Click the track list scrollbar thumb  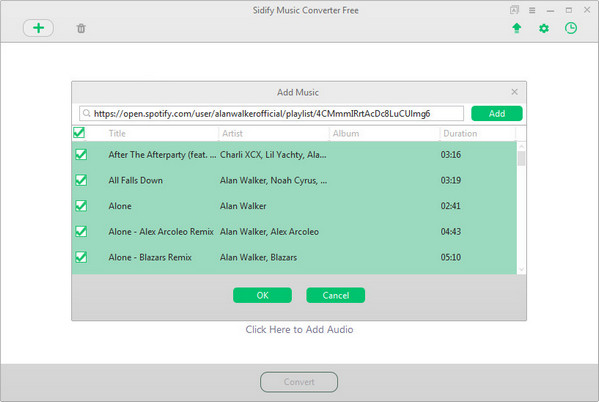(x=521, y=158)
